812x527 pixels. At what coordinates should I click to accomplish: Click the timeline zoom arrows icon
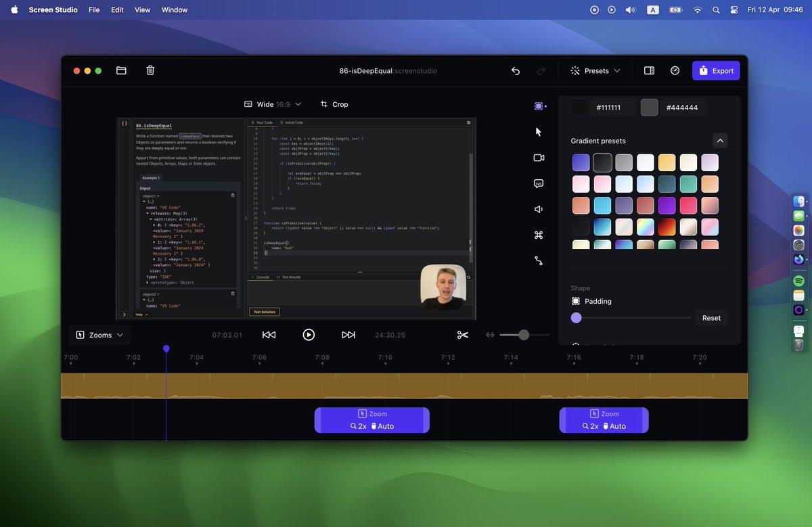coord(491,335)
